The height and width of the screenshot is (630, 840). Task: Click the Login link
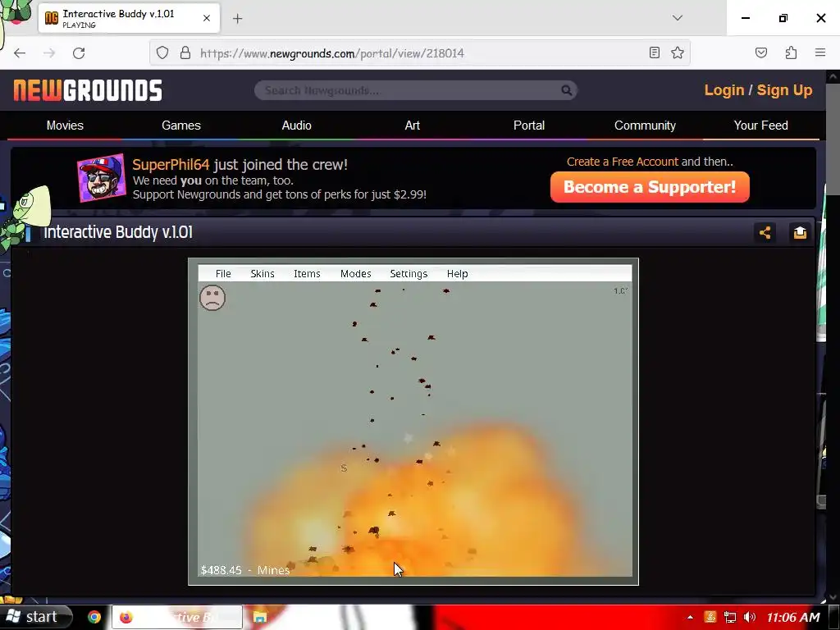coord(724,90)
